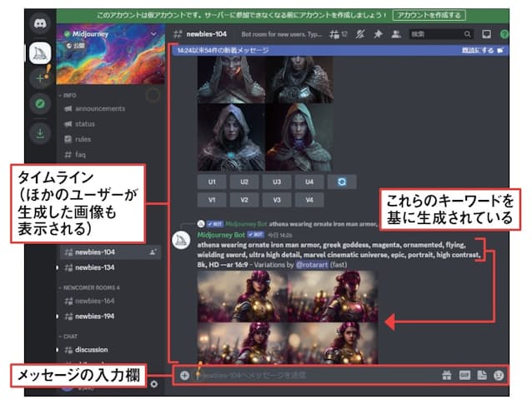Image resolution: width=532 pixels, height=399 pixels.
Task: Click search magnifier icon
Action: click(467, 34)
